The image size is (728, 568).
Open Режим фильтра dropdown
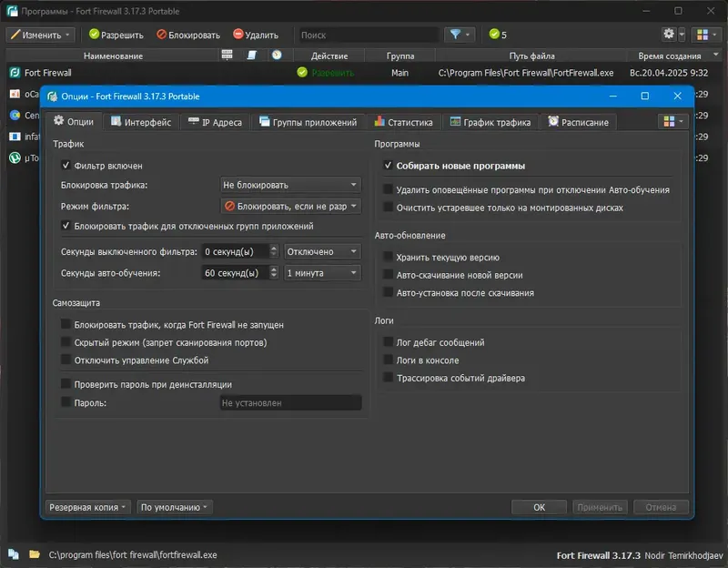(290, 207)
